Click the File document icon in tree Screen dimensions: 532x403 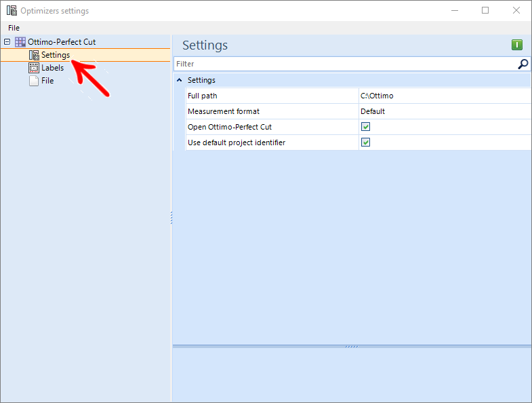pyautogui.click(x=34, y=81)
